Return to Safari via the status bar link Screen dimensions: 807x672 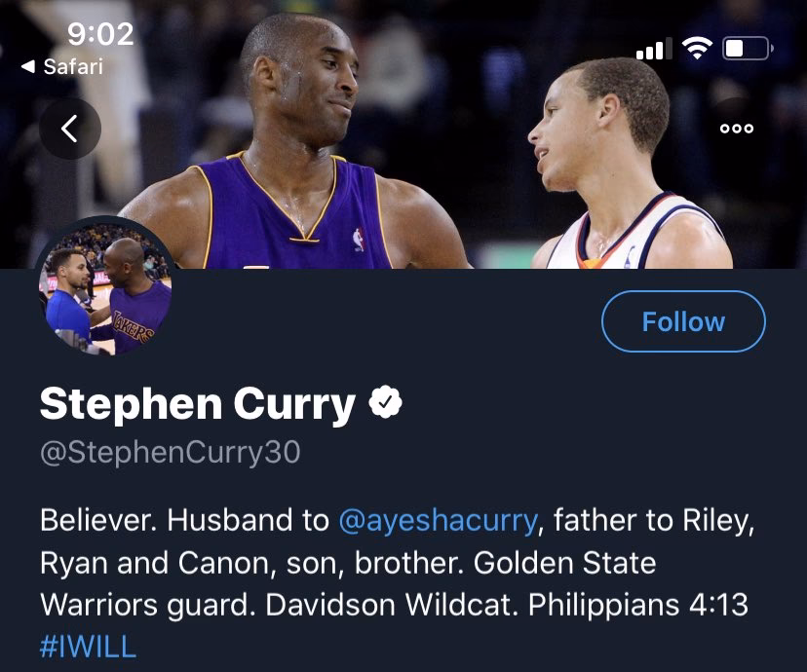coord(62,67)
